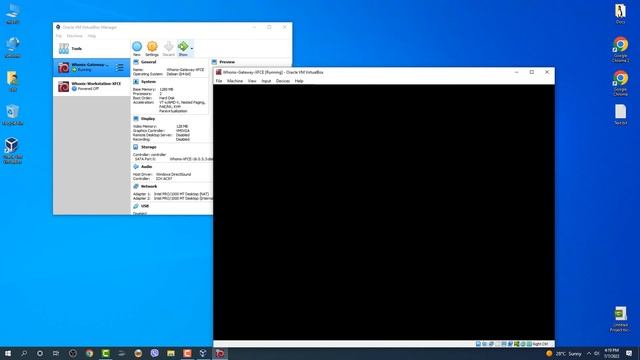Click hard disk activity icon in VM status bar

pos(478,344)
